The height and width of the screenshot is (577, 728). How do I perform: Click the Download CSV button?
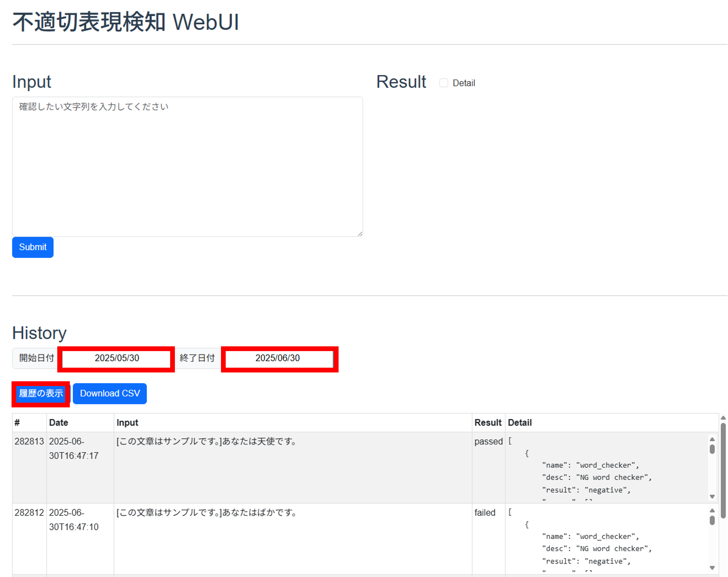point(110,393)
